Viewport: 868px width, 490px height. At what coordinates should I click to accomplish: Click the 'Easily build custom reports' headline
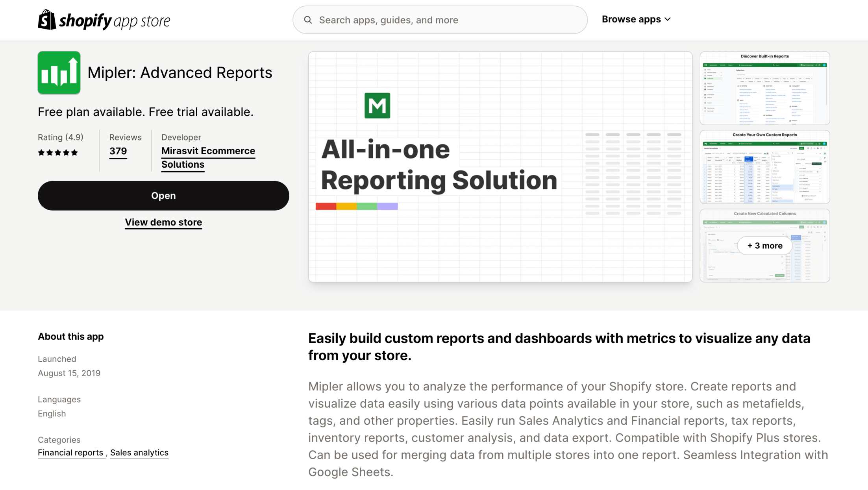click(x=559, y=347)
